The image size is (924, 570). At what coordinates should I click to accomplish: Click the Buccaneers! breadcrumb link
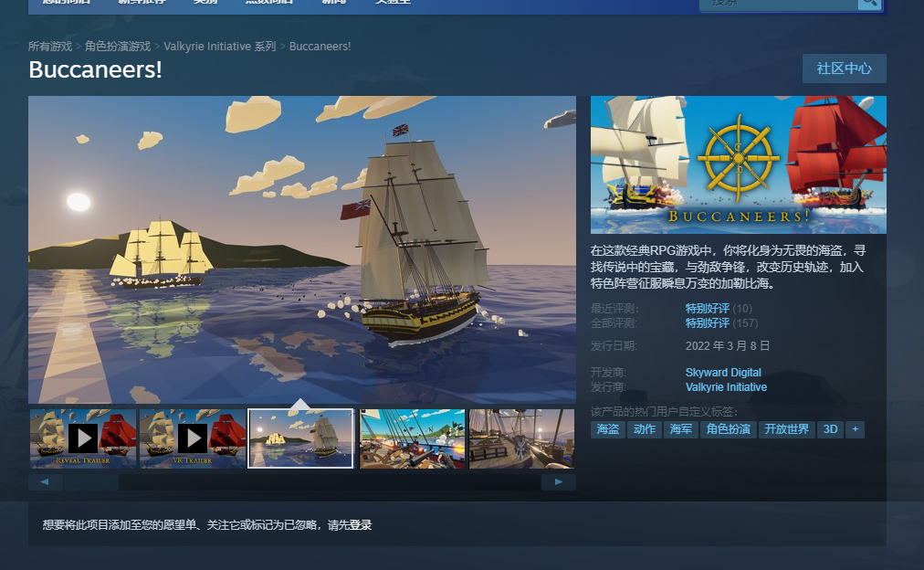pyautogui.click(x=320, y=46)
